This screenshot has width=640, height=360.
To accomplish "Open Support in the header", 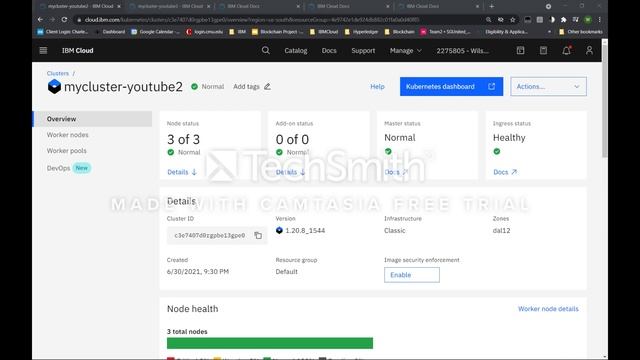I will [363, 51].
